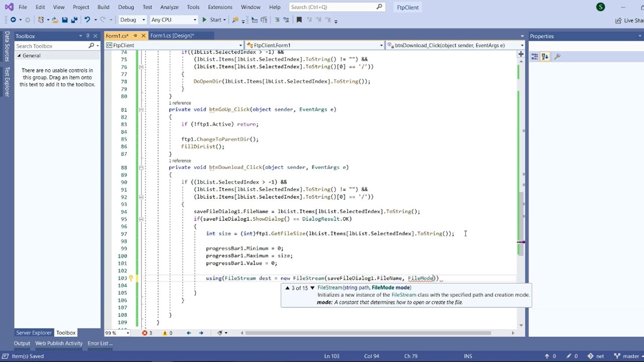This screenshot has height=362, width=644.
Task: Open the Visual Studio search box
Action: pyautogui.click(x=337, y=7)
